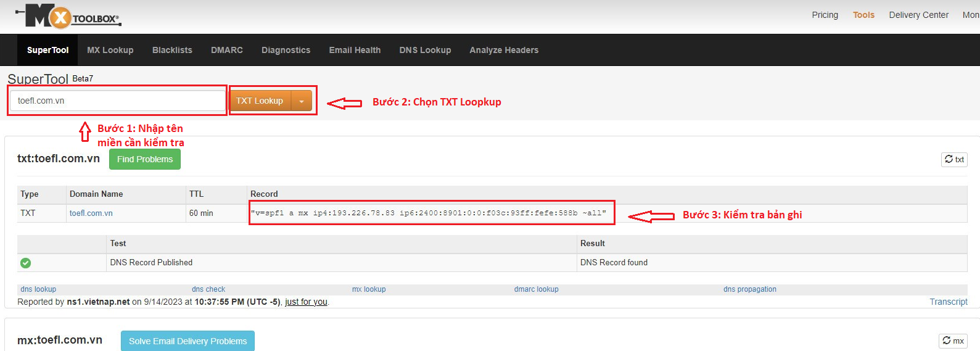Click the Find Problems button

[145, 159]
